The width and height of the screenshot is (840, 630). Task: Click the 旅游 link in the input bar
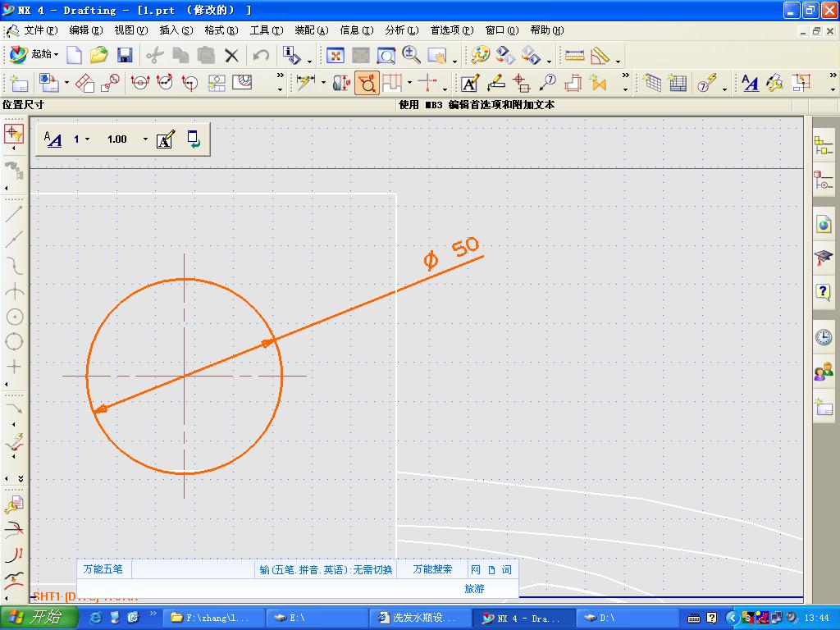(x=474, y=589)
